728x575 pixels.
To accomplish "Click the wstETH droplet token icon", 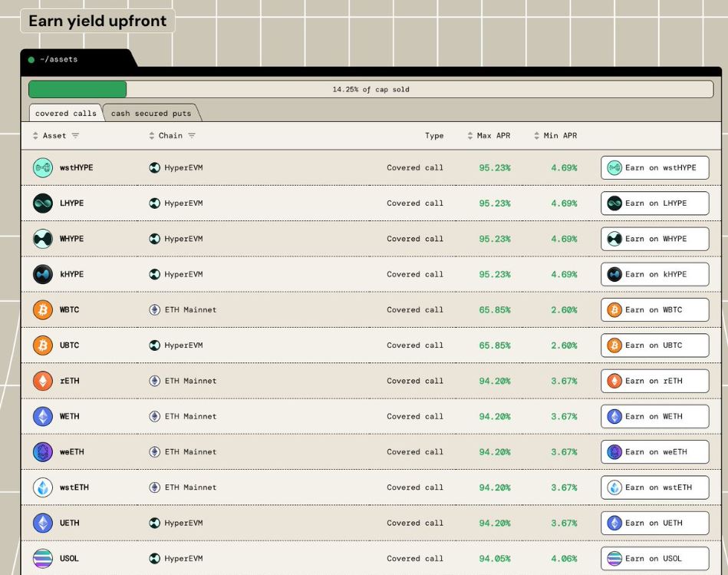I will pos(43,487).
